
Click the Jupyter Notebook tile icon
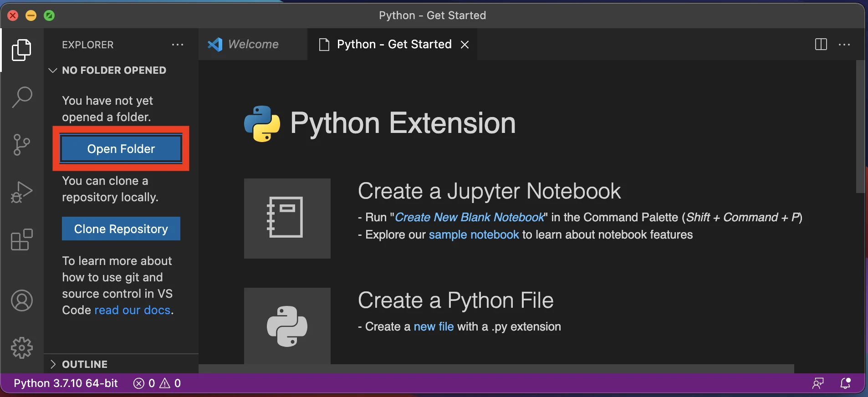pos(287,219)
